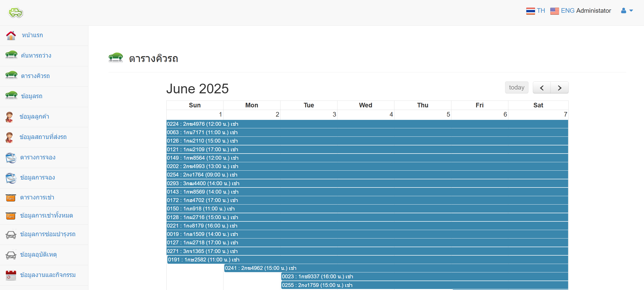The image size is (644, 290).
Task: Open rental event 0063 : 1กน7171
Action: (x=367, y=132)
